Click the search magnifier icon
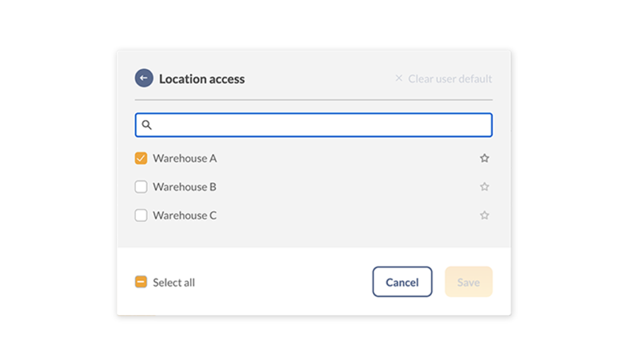The height and width of the screenshot is (362, 644). pyautogui.click(x=147, y=125)
